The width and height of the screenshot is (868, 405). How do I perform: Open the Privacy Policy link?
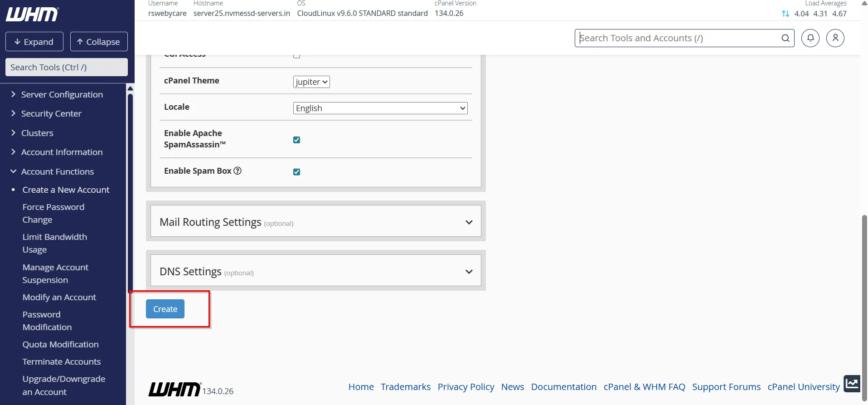click(x=466, y=387)
